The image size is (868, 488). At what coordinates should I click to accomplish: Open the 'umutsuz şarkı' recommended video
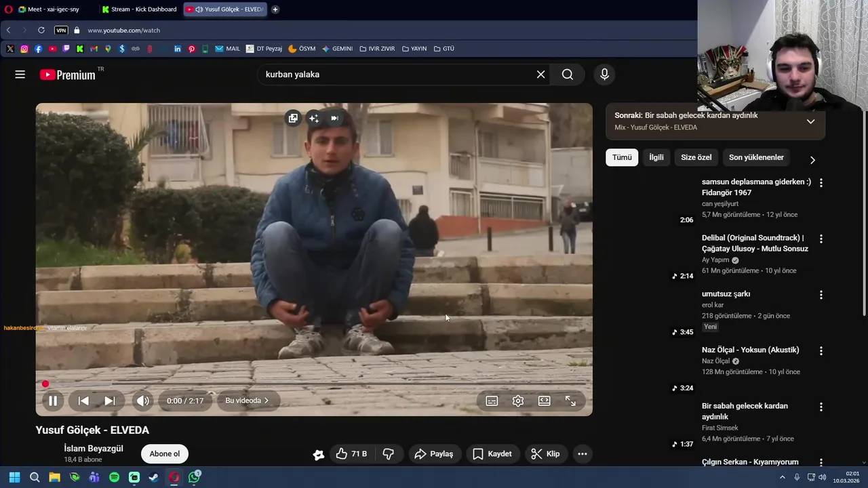pos(726,294)
